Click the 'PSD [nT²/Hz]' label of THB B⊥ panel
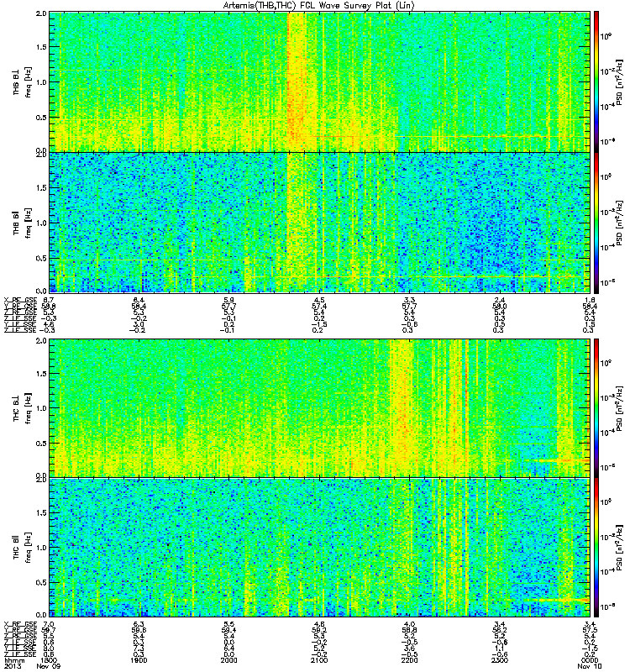This screenshot has height=672, width=630. [x=619, y=82]
